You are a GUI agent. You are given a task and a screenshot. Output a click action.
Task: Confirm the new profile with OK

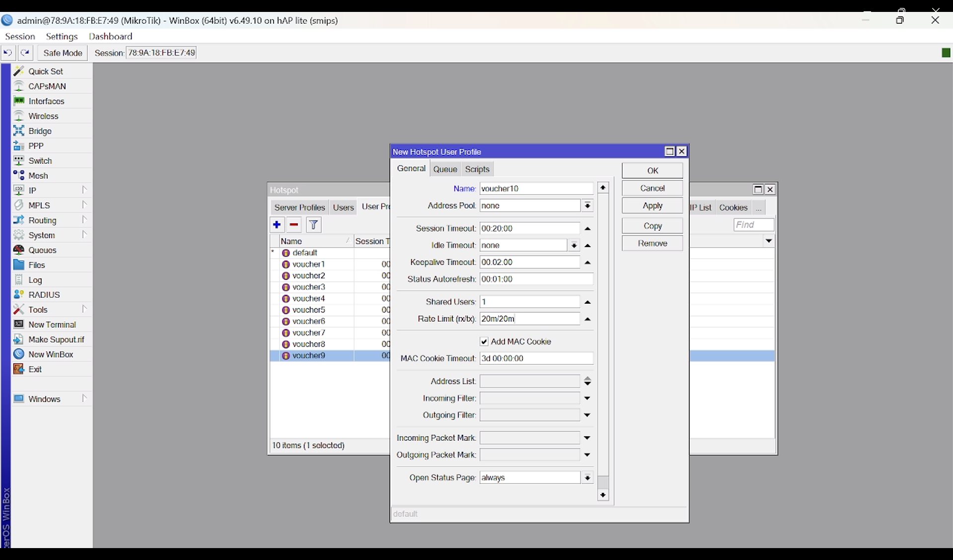click(x=653, y=171)
